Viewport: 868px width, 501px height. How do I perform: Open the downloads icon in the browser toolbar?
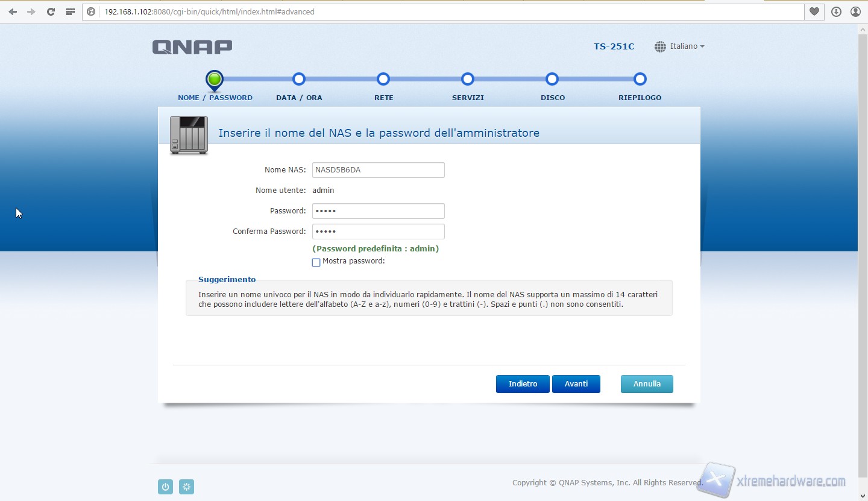click(x=836, y=11)
